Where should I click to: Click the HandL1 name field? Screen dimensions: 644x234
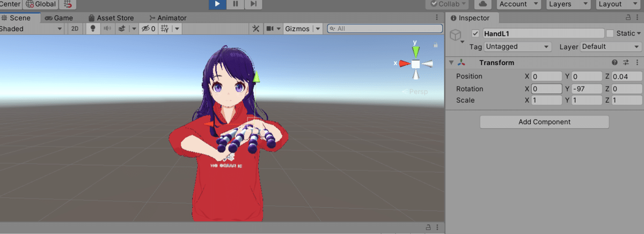[x=544, y=34]
